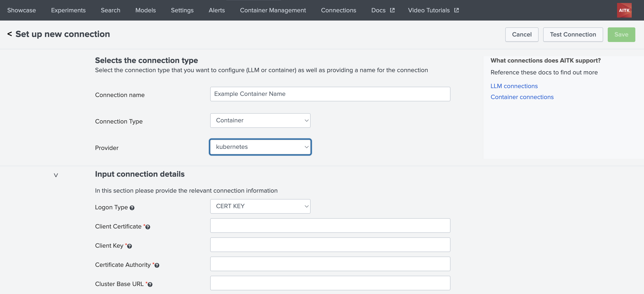Open Container Management in the nav bar
Viewport: 644px width, 294px height.
tap(273, 10)
